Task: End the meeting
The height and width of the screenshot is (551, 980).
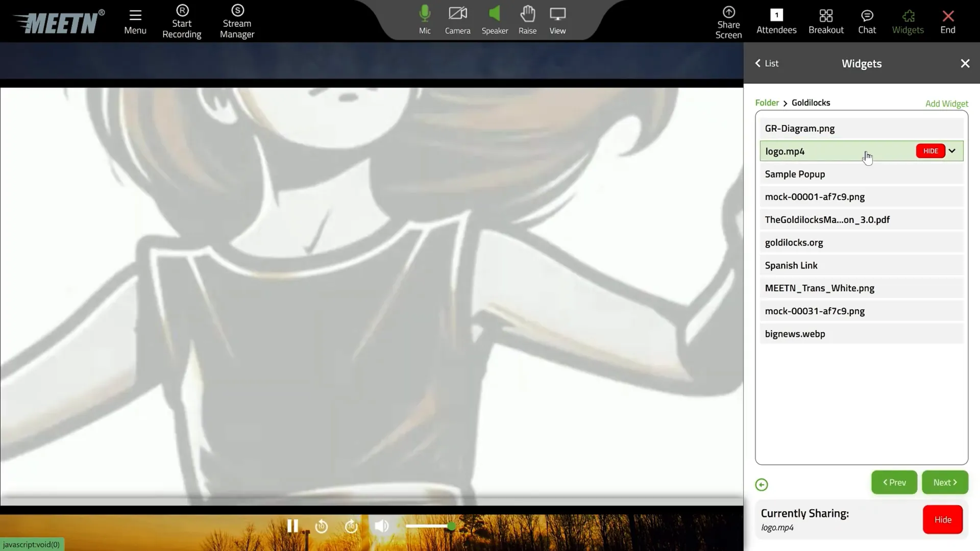Action: tap(948, 22)
